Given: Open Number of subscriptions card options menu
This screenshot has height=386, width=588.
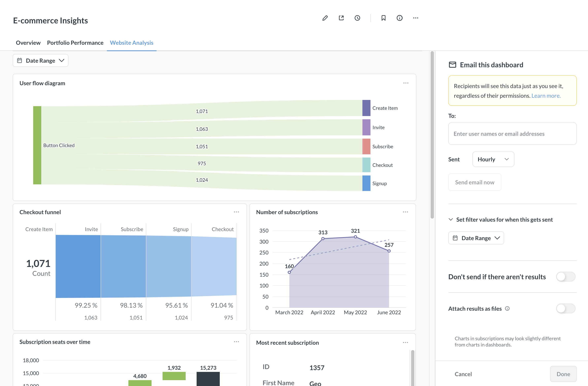Looking at the screenshot, I should click(405, 212).
